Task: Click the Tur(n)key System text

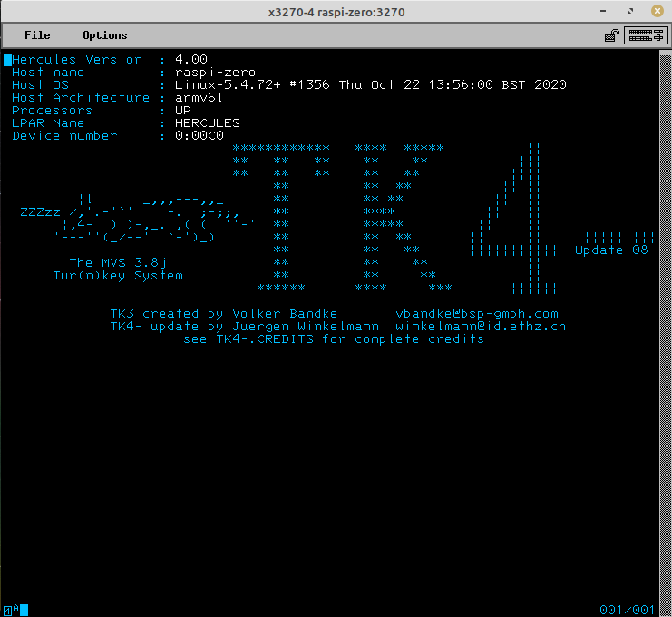Action: tap(118, 276)
